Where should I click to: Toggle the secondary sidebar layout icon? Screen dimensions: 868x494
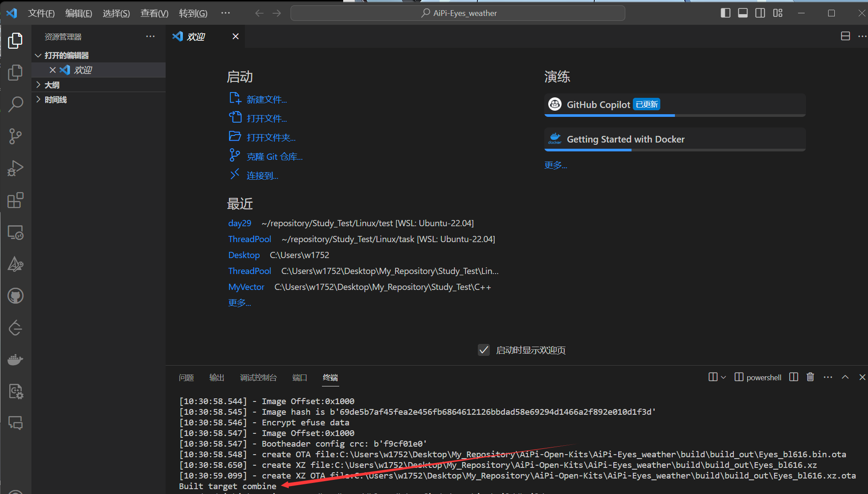[760, 13]
